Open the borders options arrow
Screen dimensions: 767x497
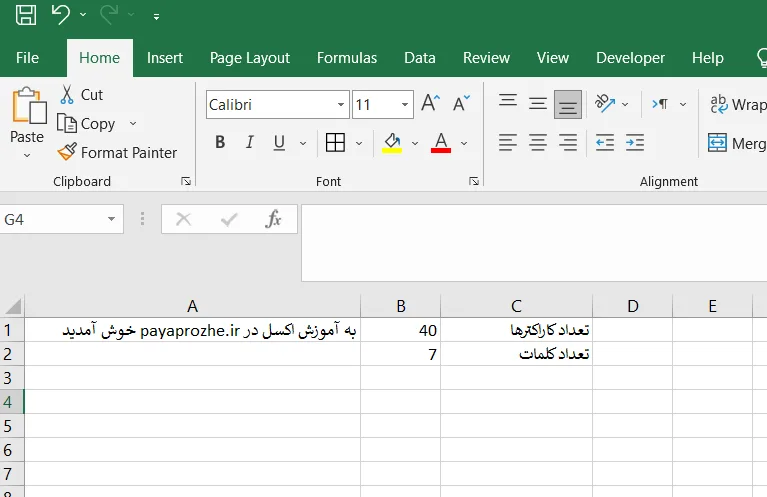359,143
